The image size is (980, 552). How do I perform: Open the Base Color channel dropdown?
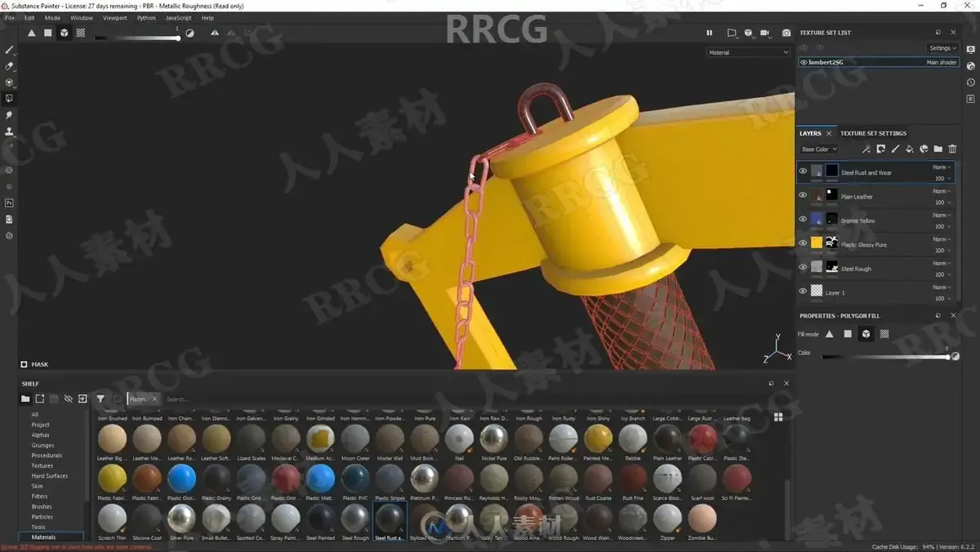pyautogui.click(x=819, y=149)
